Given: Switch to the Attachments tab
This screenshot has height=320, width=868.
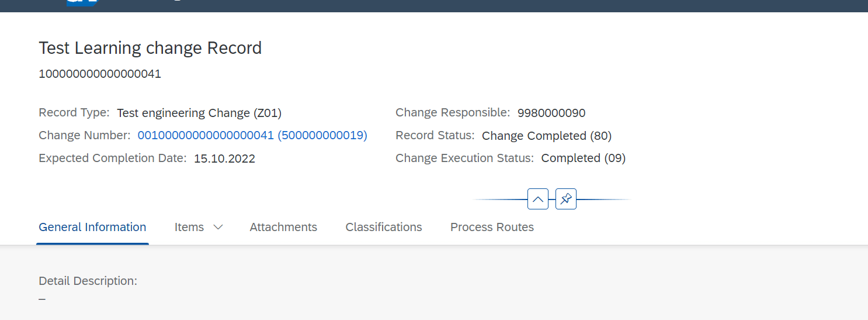Looking at the screenshot, I should (x=283, y=227).
